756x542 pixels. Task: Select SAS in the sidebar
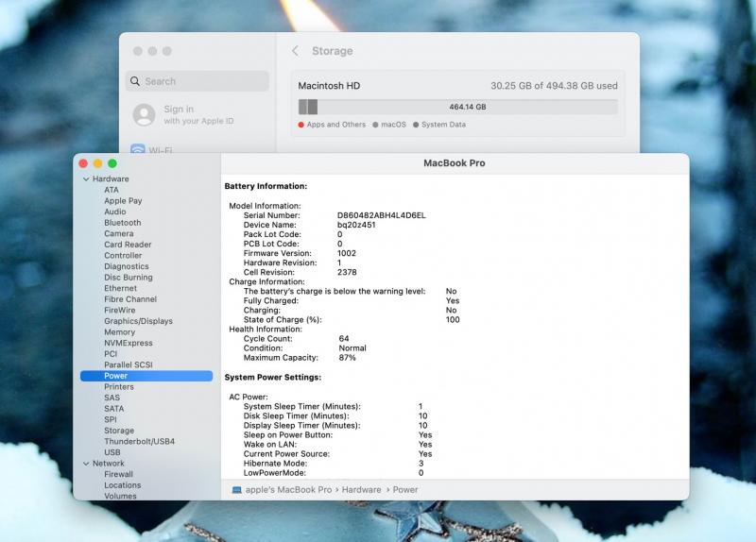[112, 398]
